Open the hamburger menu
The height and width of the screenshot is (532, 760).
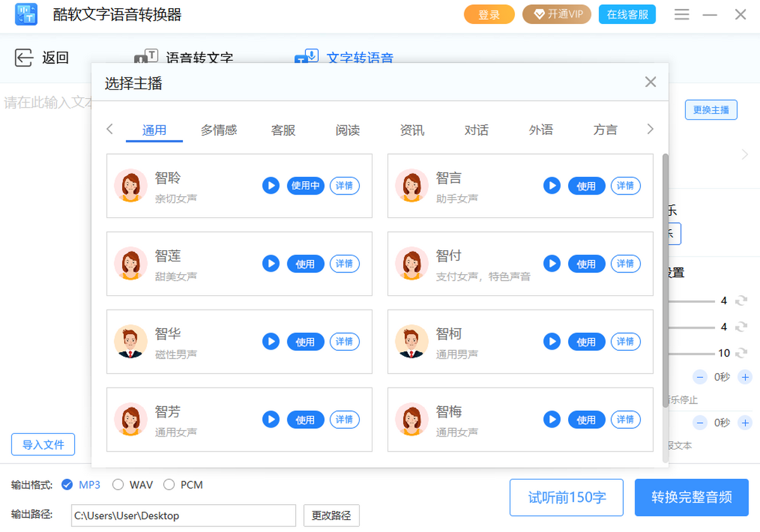pos(681,14)
